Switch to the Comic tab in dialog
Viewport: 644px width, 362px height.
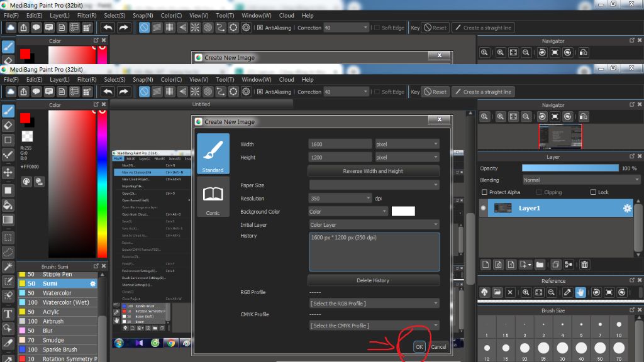click(213, 197)
